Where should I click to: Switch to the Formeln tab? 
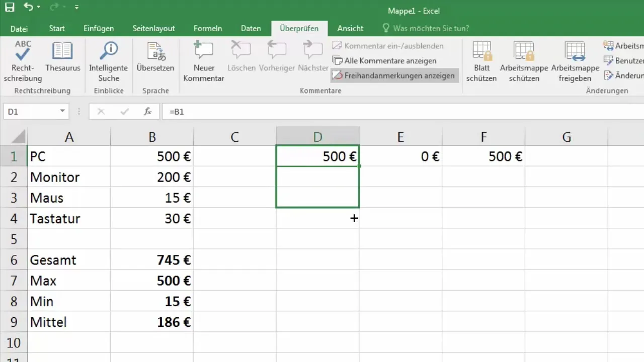click(x=208, y=29)
